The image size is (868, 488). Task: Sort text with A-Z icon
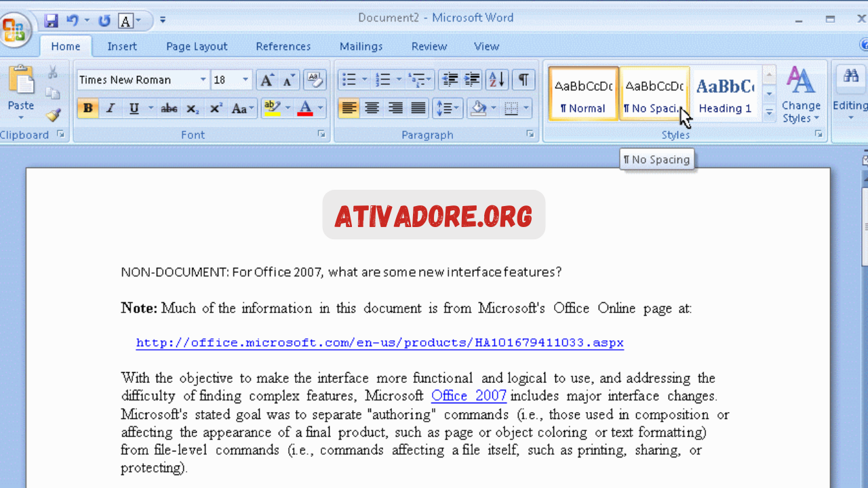[497, 80]
